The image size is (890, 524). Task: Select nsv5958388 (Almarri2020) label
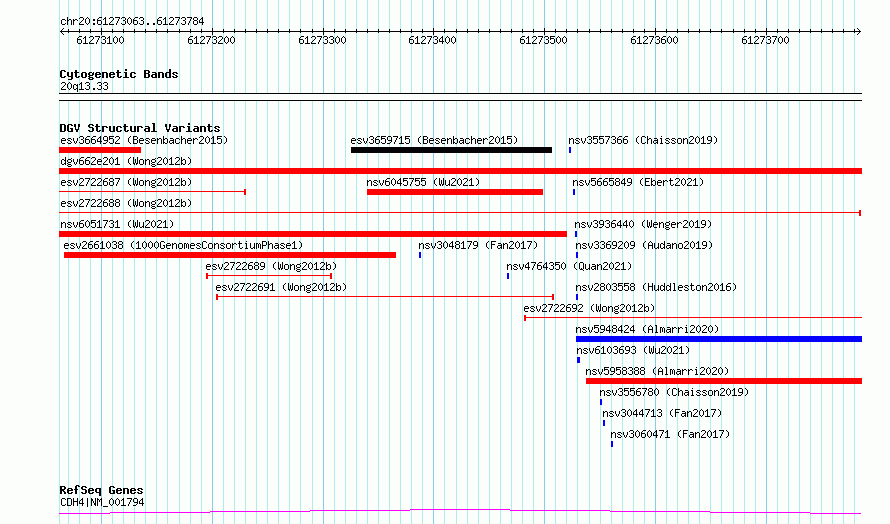657,371
